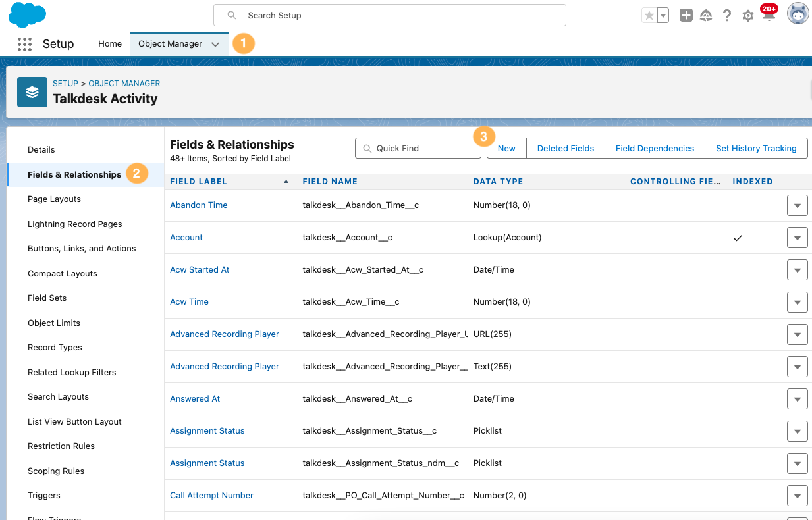Open the Answered At field link

tap(195, 399)
